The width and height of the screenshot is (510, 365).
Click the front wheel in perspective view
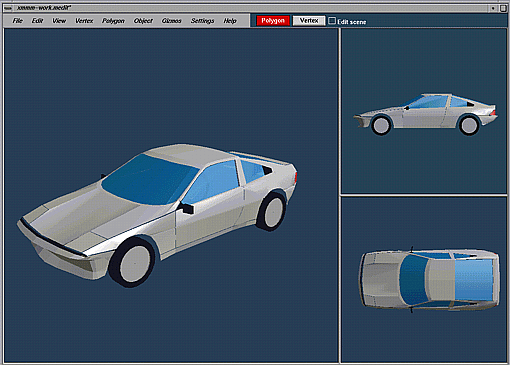[x=133, y=262]
